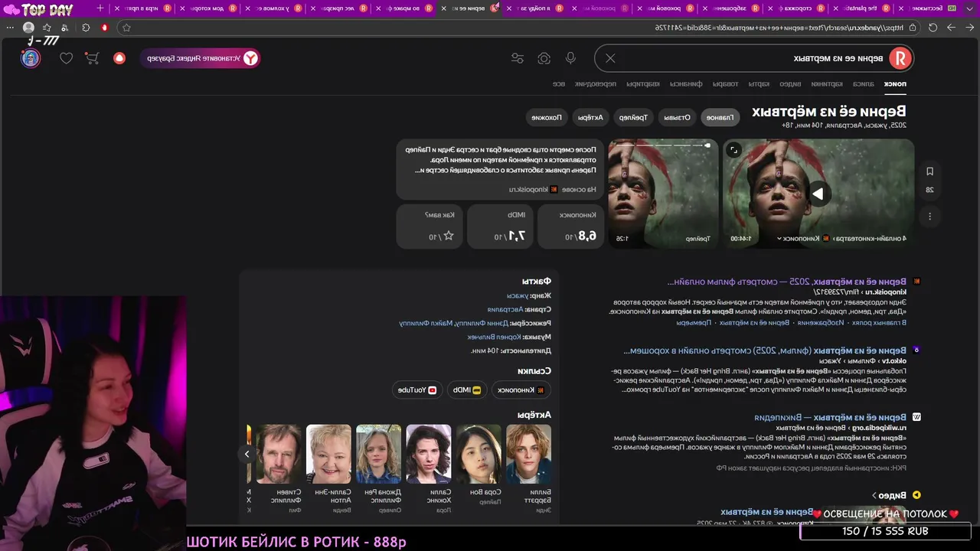Click composer link 'Корнел Вилчек'
The width and height of the screenshot is (980, 551).
pos(494,337)
